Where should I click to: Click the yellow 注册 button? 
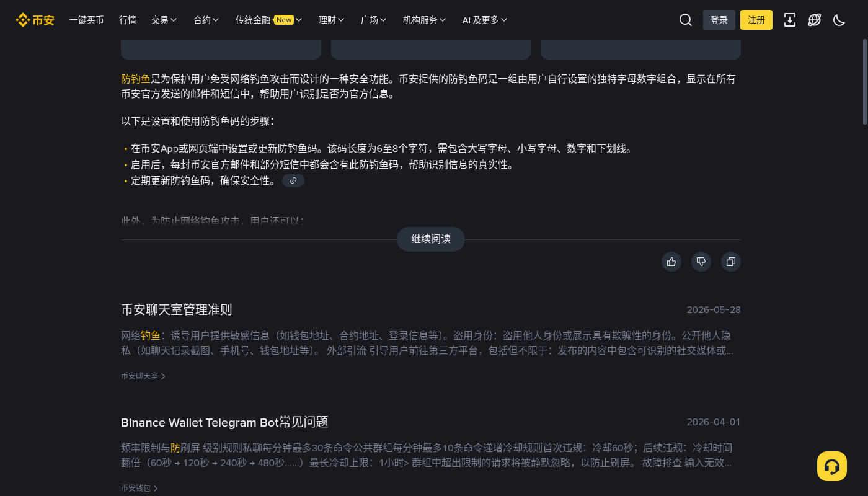[756, 20]
